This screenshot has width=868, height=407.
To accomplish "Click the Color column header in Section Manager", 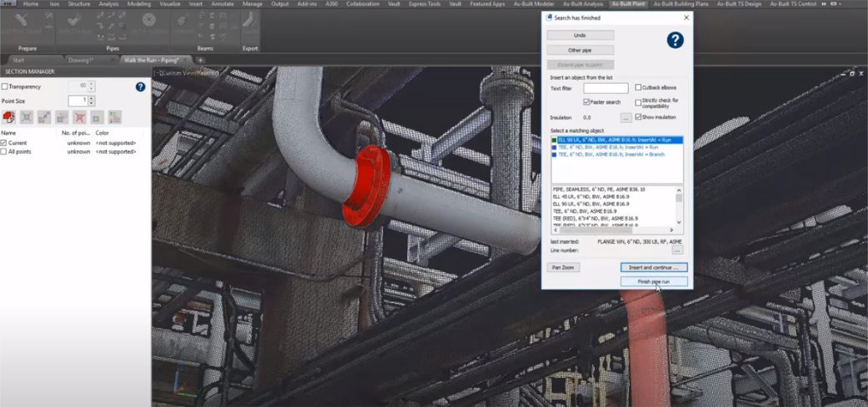I will [x=102, y=133].
